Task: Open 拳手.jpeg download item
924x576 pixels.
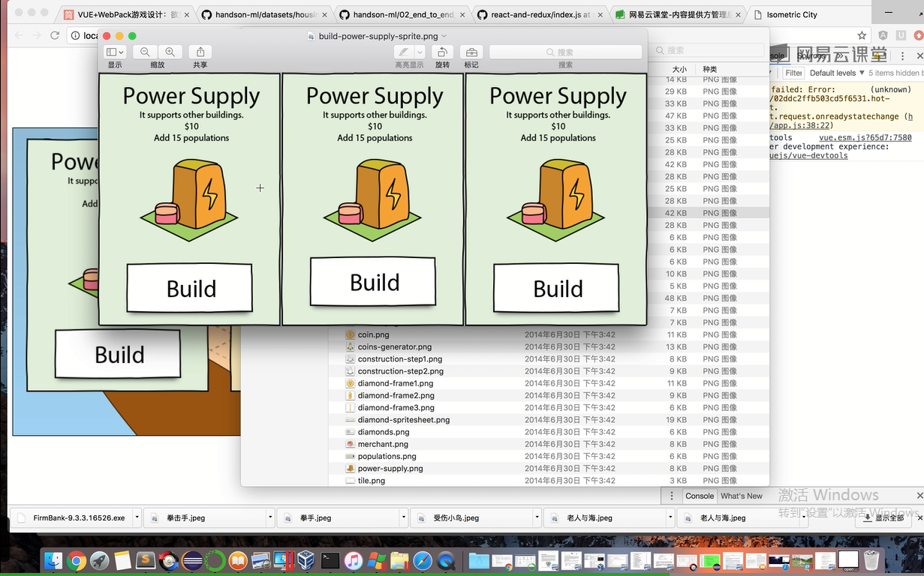Action: click(339, 517)
